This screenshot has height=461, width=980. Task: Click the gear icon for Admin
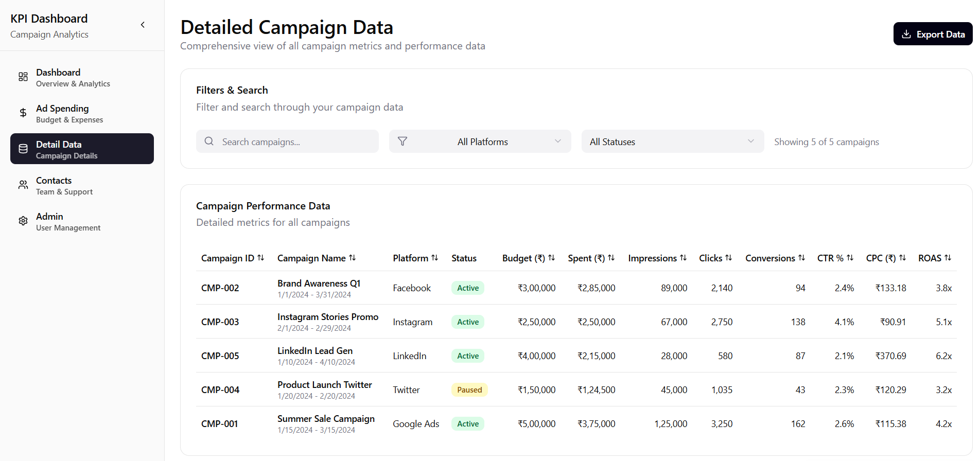coord(23,221)
